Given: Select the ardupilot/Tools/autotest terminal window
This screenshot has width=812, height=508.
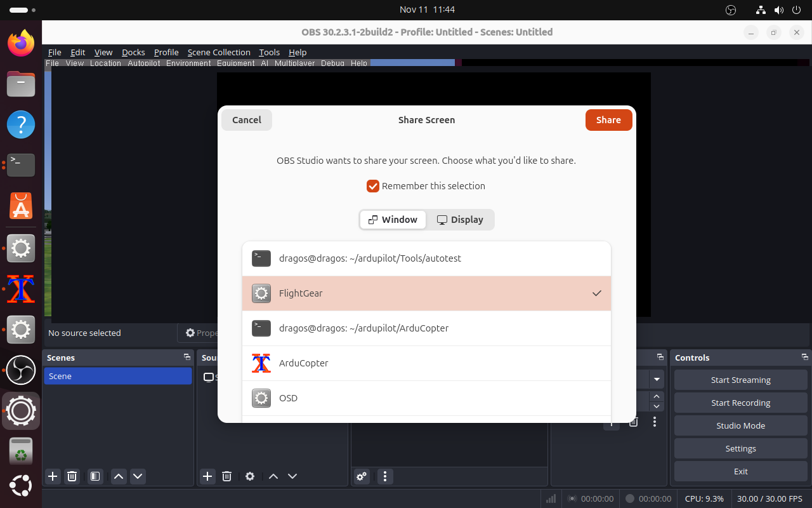Looking at the screenshot, I should [426, 258].
